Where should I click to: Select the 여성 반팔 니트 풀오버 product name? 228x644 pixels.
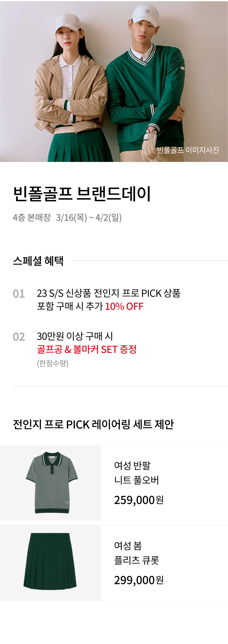(137, 472)
